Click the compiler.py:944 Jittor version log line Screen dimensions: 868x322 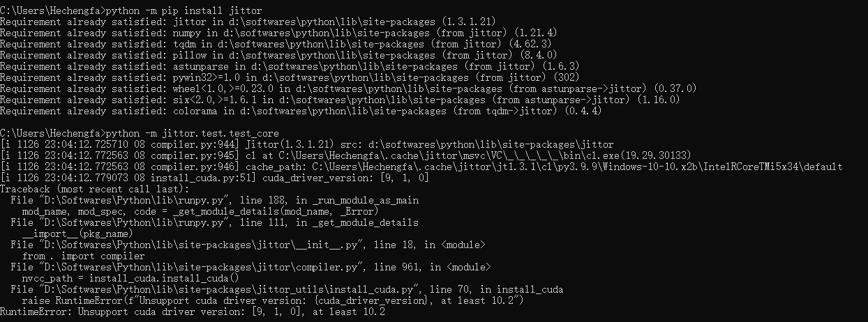click(x=307, y=144)
